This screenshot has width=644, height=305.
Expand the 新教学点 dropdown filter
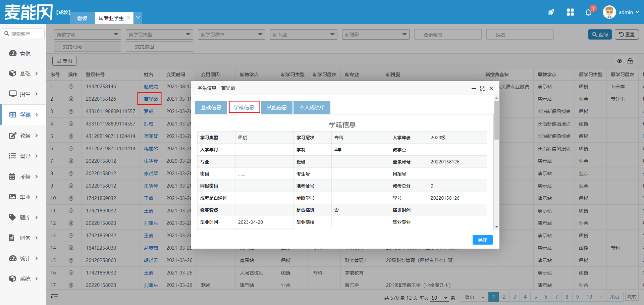click(x=87, y=35)
